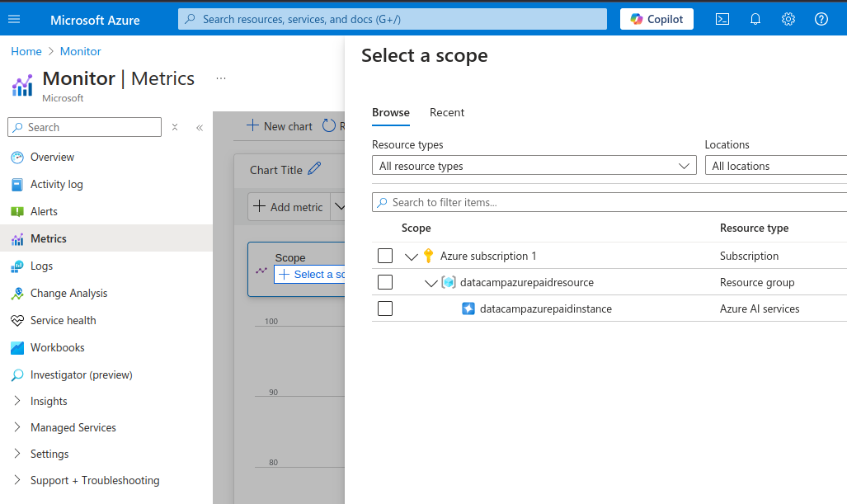
Task: Open the more options ellipsis beside Metrics title
Action: [x=221, y=78]
